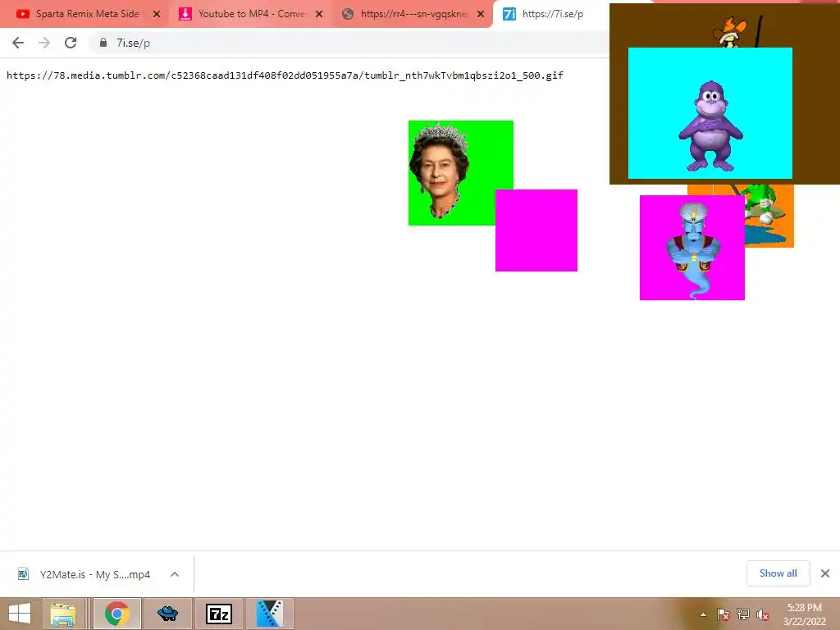
Task: Click the network icon in system tray
Action: click(743, 614)
